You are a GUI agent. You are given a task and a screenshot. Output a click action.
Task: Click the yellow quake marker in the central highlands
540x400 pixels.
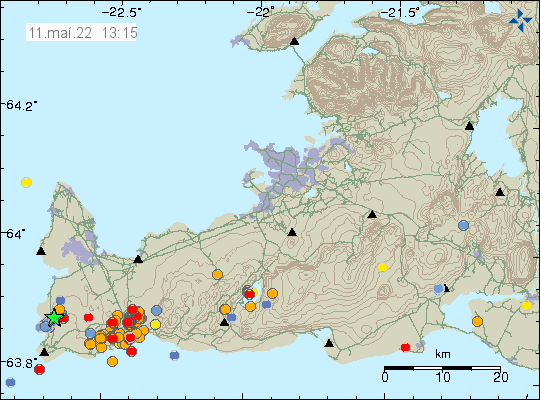[x=382, y=267]
